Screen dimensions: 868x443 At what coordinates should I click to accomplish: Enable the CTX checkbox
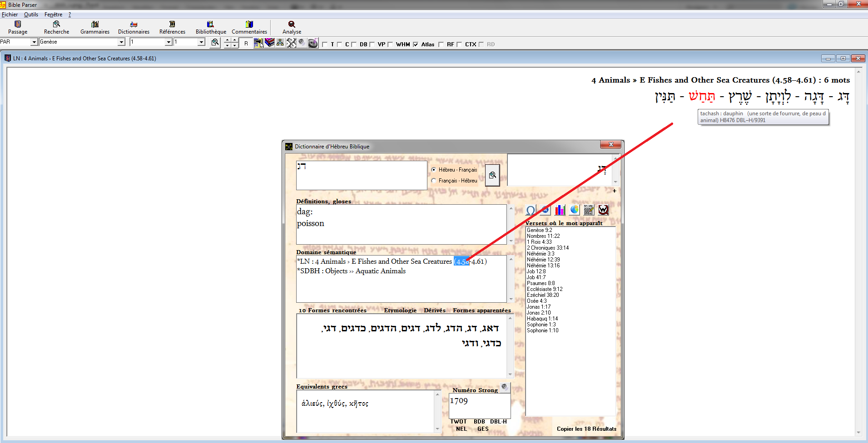(459, 44)
